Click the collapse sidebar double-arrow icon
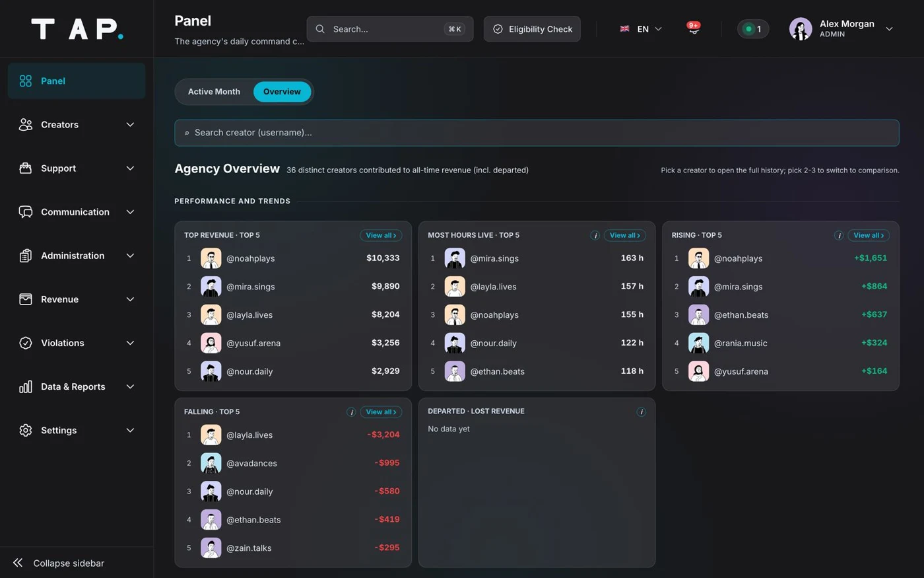Image resolution: width=924 pixels, height=578 pixels. [x=18, y=563]
